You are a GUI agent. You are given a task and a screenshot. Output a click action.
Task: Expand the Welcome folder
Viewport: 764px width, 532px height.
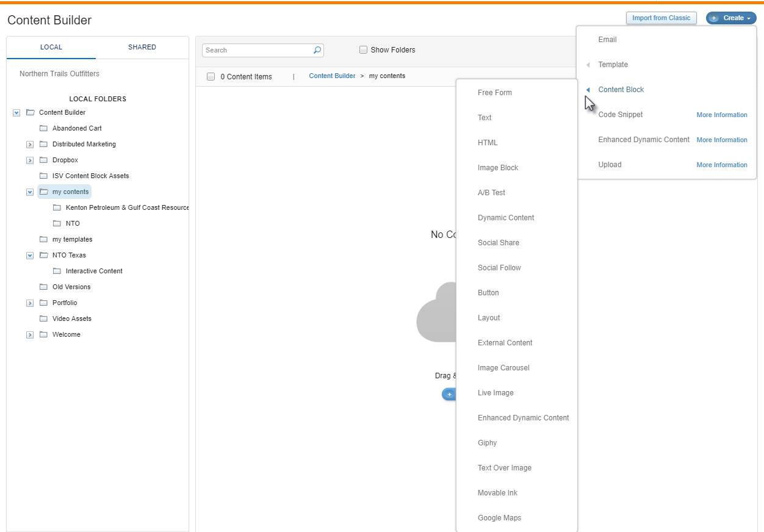(30, 335)
